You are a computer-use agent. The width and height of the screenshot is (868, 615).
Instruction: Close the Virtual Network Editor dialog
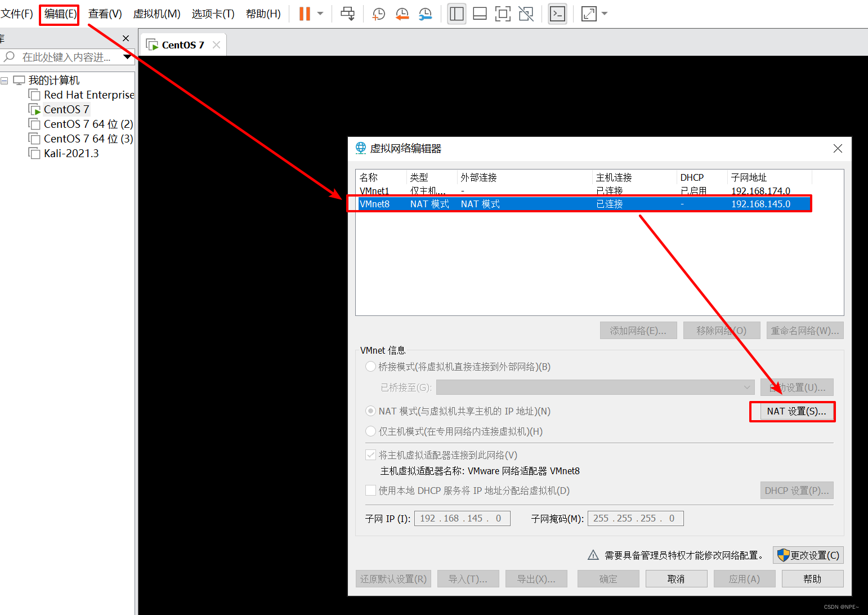pos(838,148)
